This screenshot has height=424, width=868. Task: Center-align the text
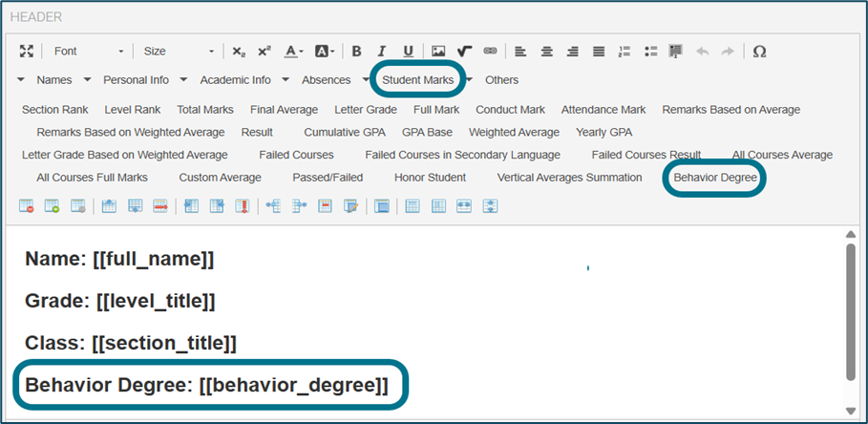click(547, 51)
